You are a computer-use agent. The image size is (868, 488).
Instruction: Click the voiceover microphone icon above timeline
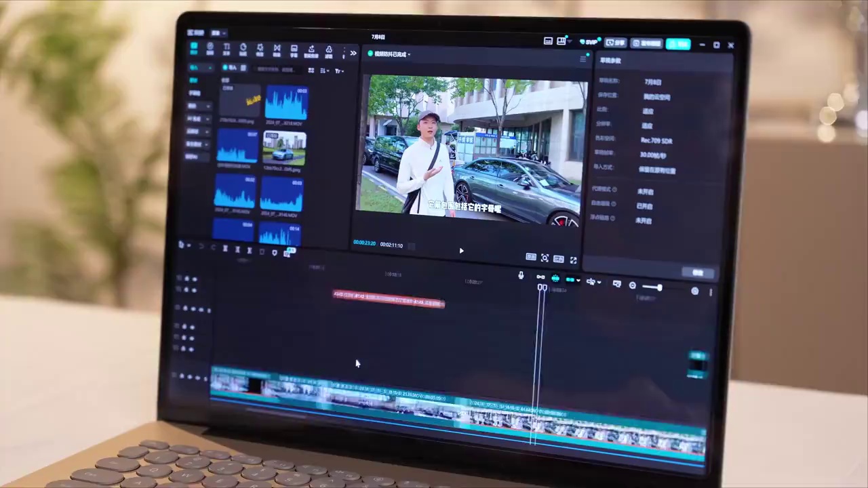521,277
